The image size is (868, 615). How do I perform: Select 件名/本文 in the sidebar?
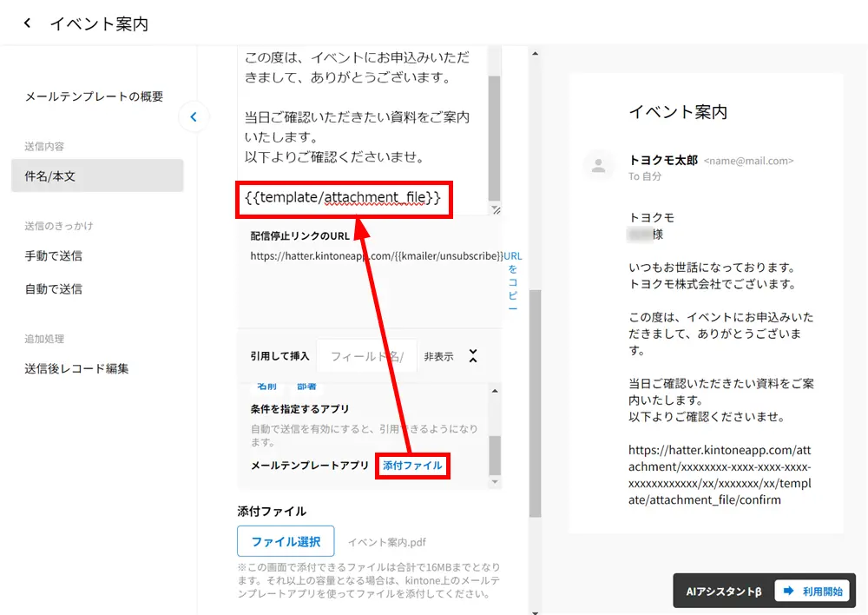pyautogui.click(x=97, y=175)
